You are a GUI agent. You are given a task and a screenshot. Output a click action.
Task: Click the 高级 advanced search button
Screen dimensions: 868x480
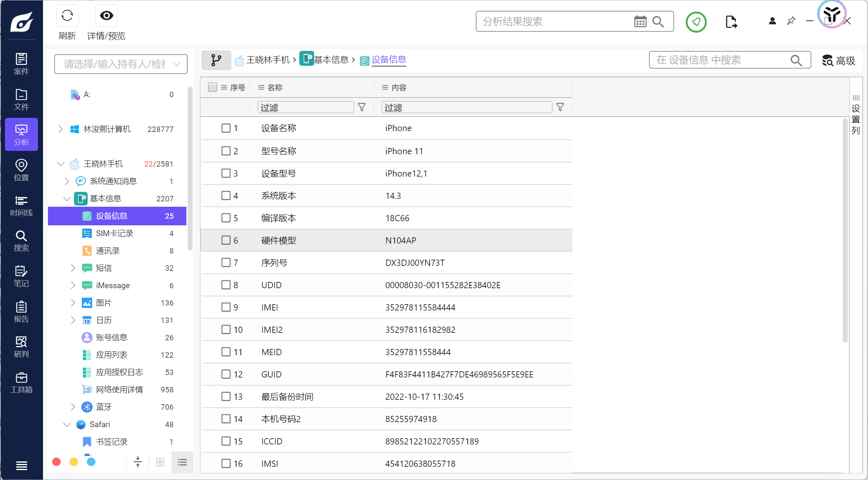pyautogui.click(x=838, y=61)
